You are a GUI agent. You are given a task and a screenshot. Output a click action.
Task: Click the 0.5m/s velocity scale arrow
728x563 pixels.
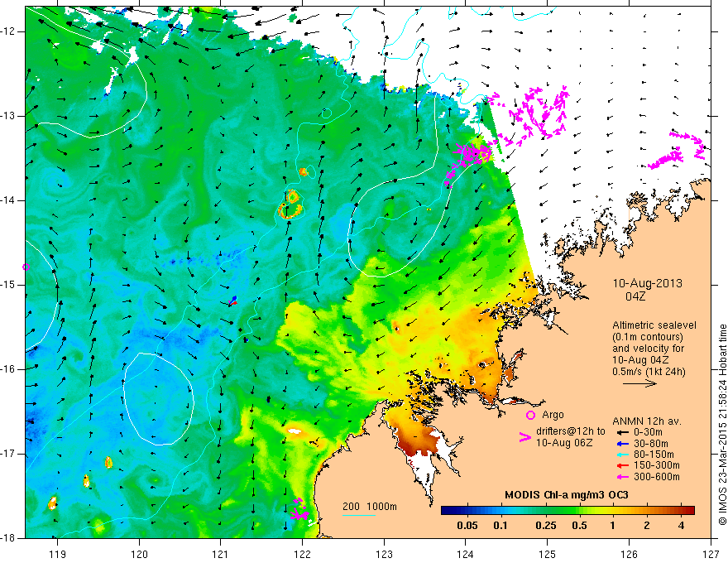coord(639,383)
